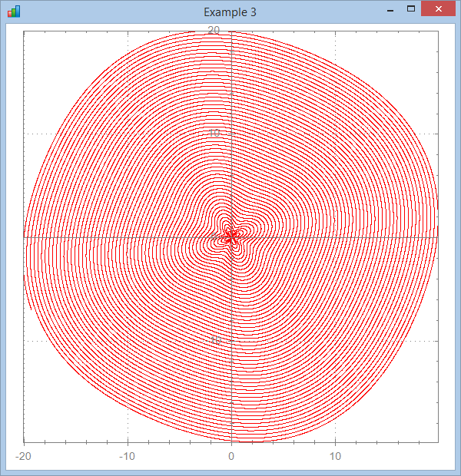Click the -10 label on the vertical axis
Viewport: 461px width, 476px height.
pos(214,340)
